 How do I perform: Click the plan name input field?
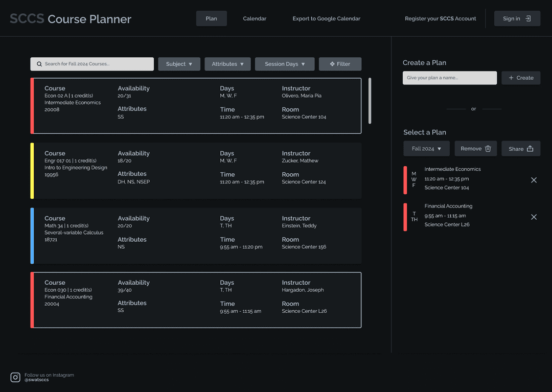(449, 78)
